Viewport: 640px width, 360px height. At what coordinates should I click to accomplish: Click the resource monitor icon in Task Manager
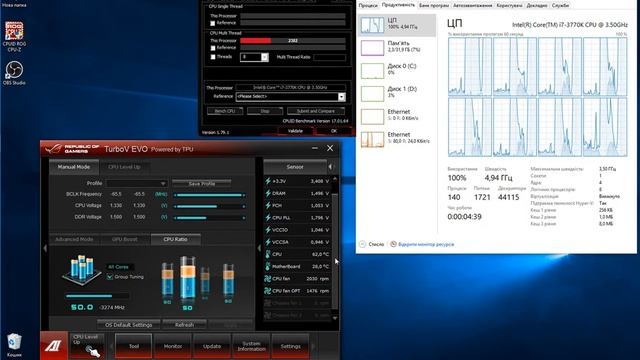tap(393, 244)
